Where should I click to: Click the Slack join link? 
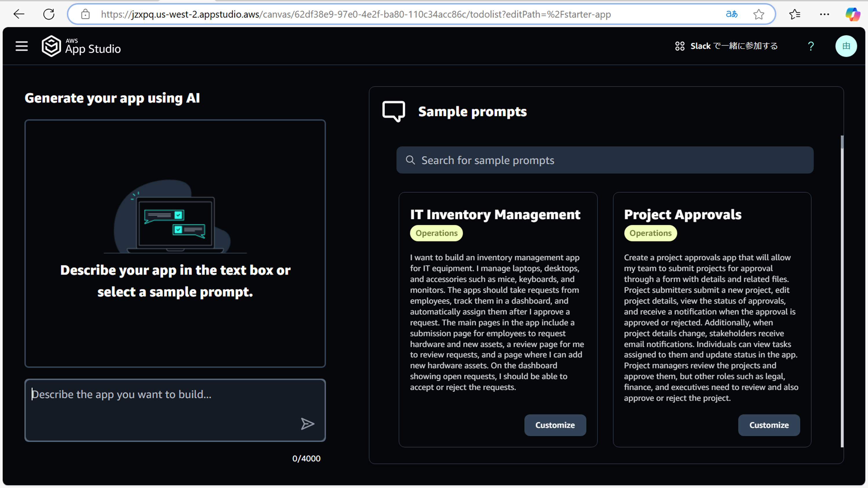tap(727, 46)
